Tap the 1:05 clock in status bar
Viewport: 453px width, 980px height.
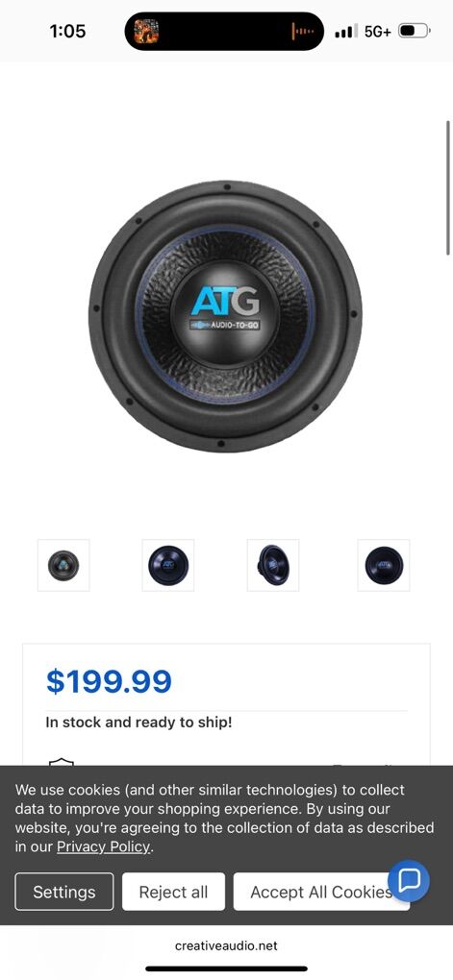(x=67, y=31)
